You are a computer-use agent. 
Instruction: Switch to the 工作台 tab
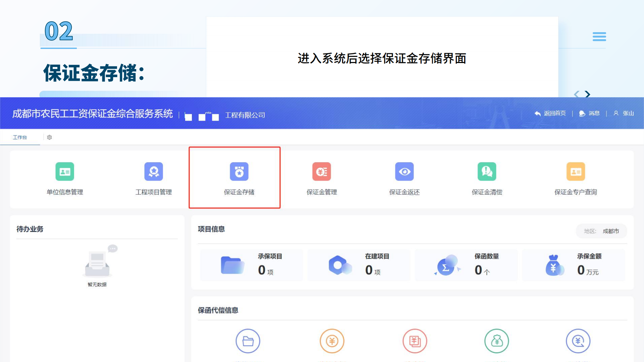[20, 137]
